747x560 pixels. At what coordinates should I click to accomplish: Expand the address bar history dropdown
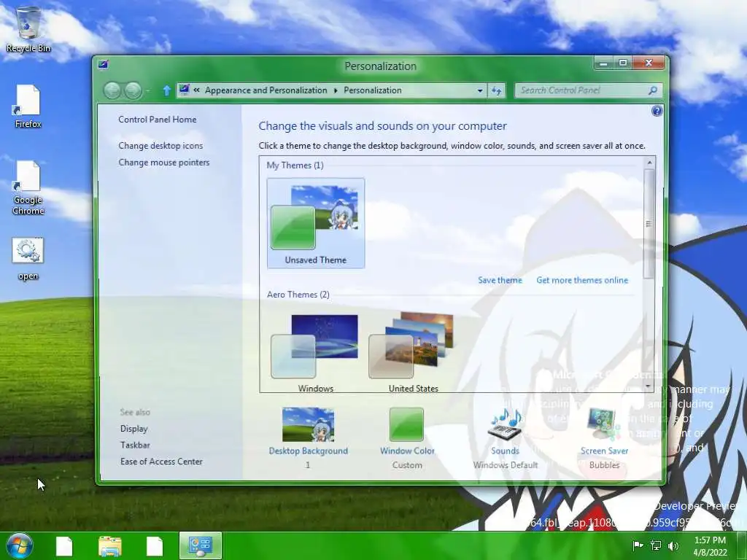(480, 90)
